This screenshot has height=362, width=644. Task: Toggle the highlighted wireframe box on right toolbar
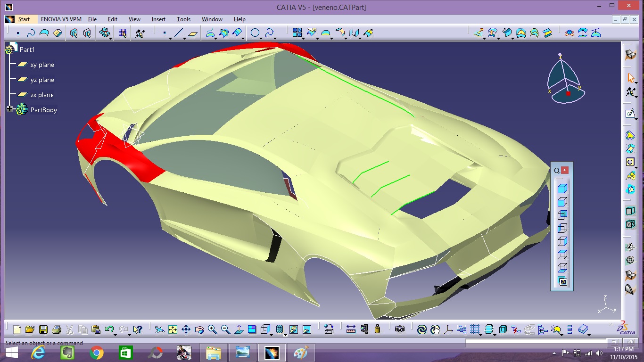click(630, 211)
